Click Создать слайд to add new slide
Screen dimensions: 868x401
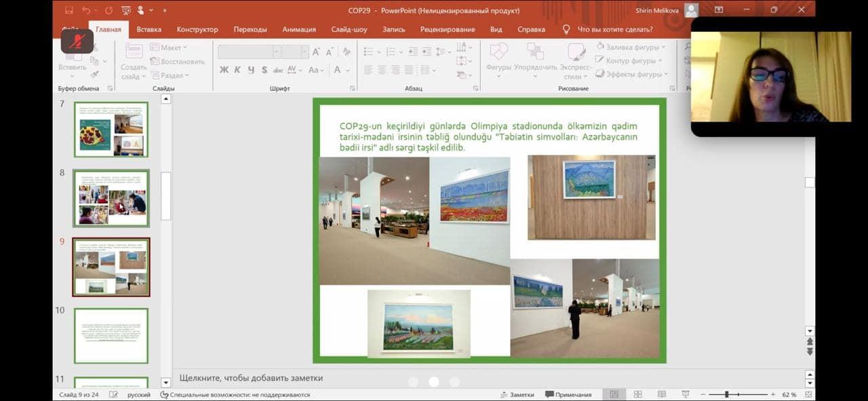click(x=134, y=61)
